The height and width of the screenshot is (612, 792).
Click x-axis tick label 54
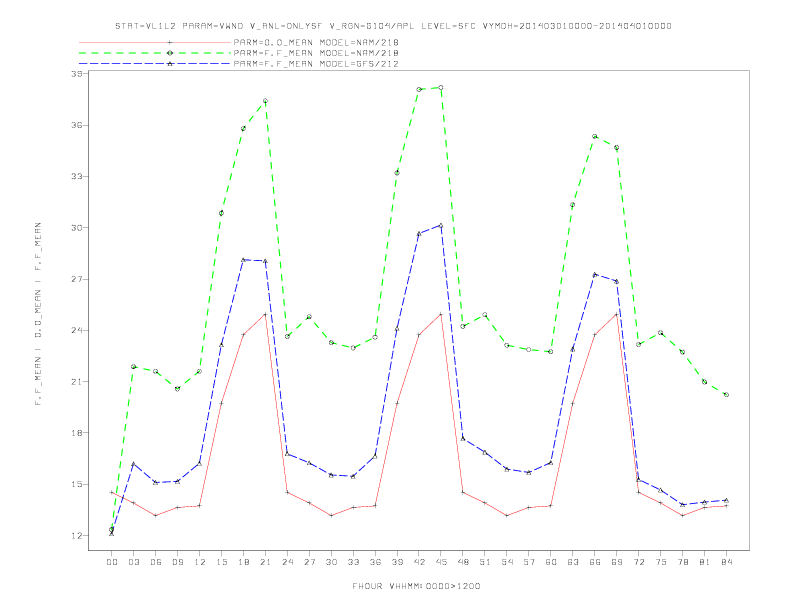[x=507, y=562]
